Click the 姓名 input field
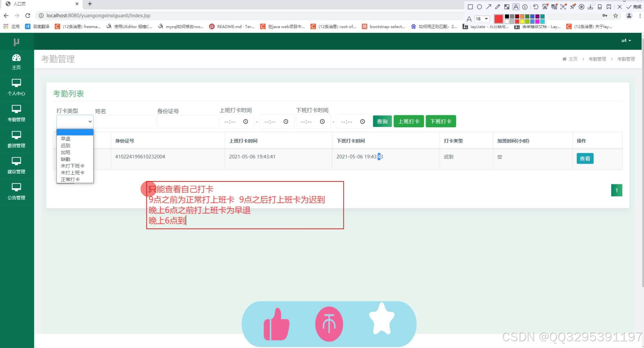 (125, 122)
